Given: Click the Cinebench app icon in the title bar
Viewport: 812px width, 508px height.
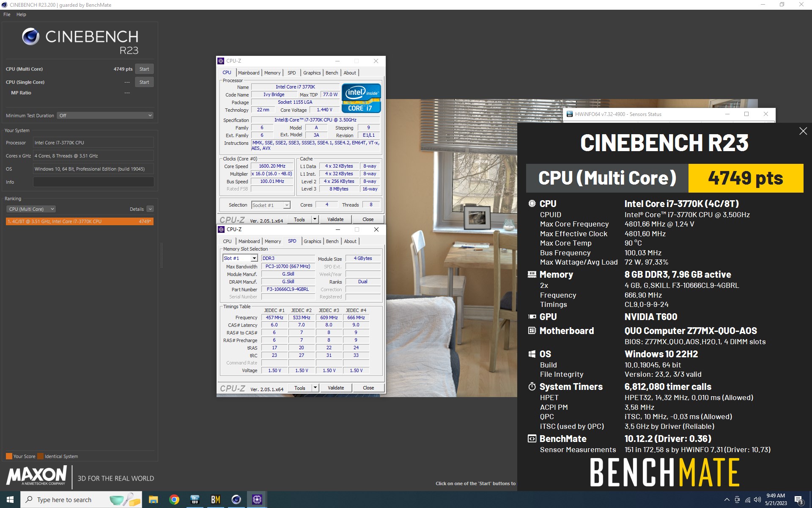Looking at the screenshot, I should (x=5, y=5).
